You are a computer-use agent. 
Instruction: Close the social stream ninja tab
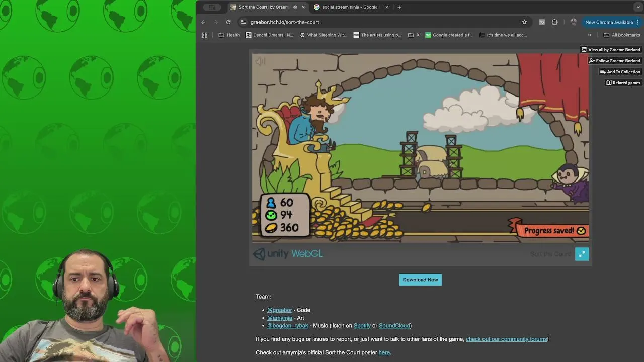pos(386,7)
